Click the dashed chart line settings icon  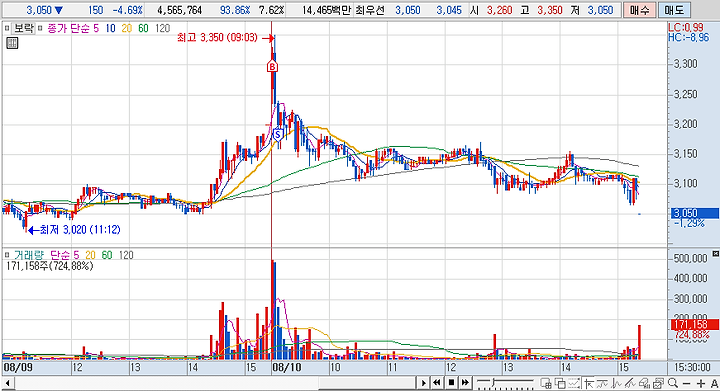574,383
